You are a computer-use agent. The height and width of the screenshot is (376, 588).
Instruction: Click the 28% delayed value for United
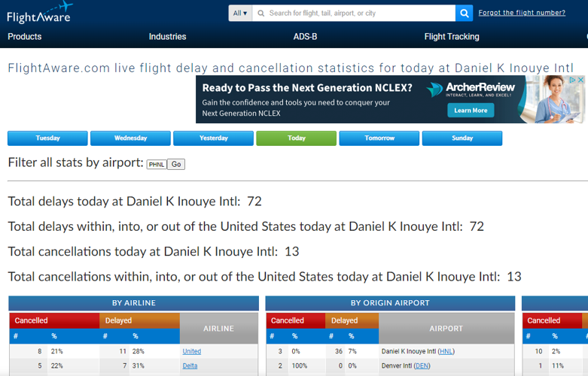[x=138, y=351]
